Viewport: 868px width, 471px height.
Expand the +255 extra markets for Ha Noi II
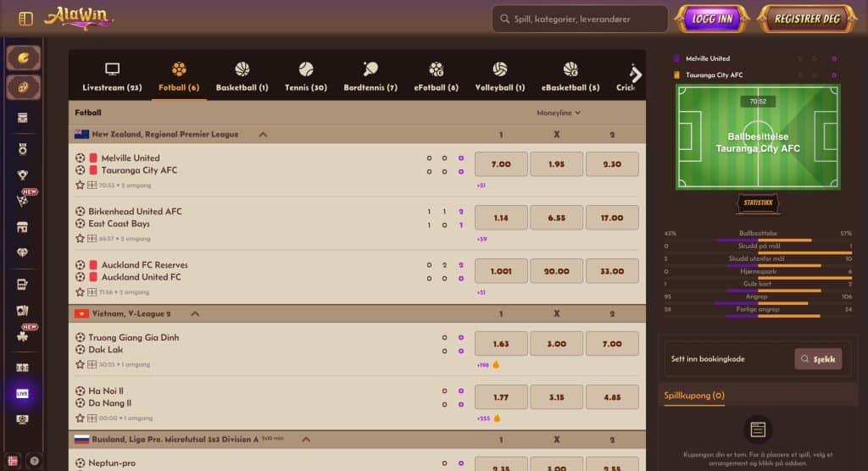point(483,418)
